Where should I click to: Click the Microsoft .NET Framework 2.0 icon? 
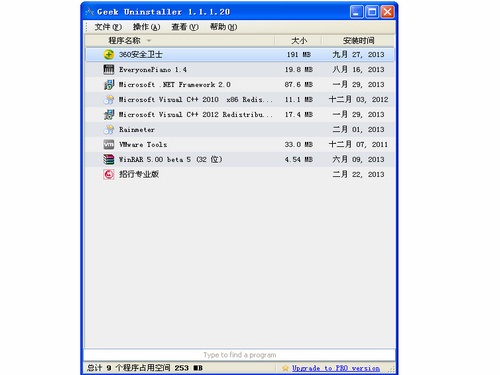click(x=109, y=84)
